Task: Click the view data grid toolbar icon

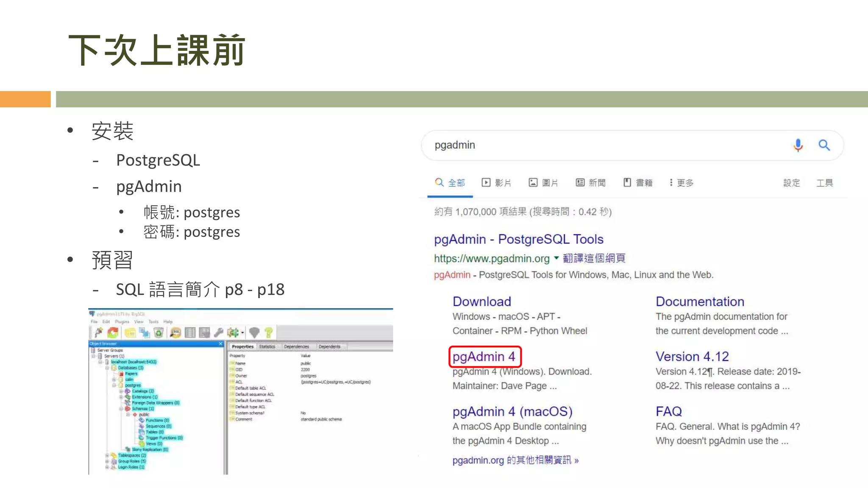Action: (190, 333)
